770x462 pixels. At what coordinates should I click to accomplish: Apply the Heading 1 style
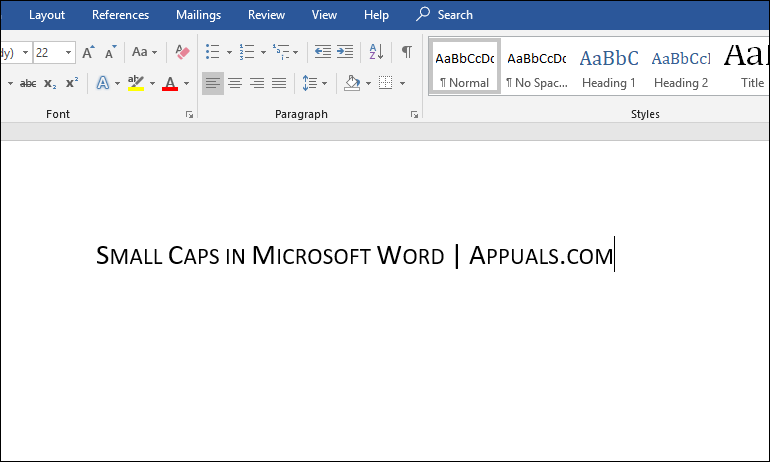tap(609, 66)
